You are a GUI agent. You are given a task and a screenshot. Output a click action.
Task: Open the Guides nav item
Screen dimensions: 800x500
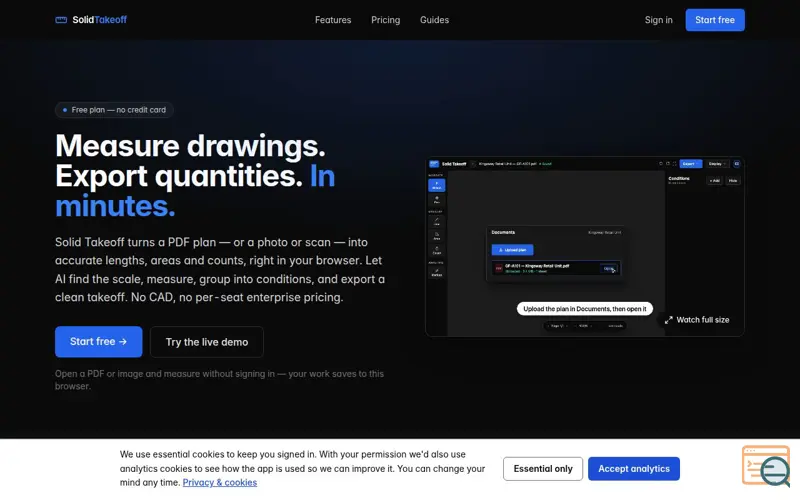point(434,20)
